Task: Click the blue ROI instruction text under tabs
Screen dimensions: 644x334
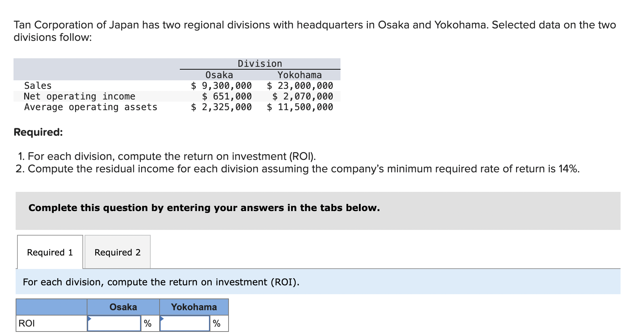Action: coord(161,282)
